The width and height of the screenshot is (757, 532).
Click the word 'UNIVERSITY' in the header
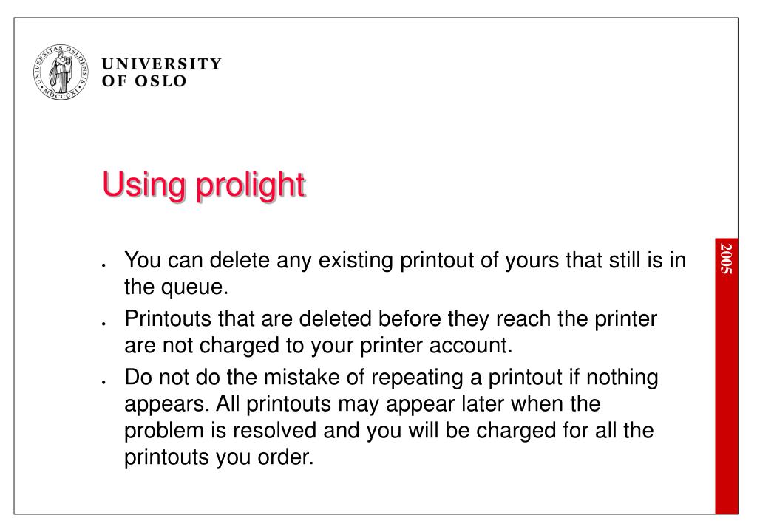162,64
